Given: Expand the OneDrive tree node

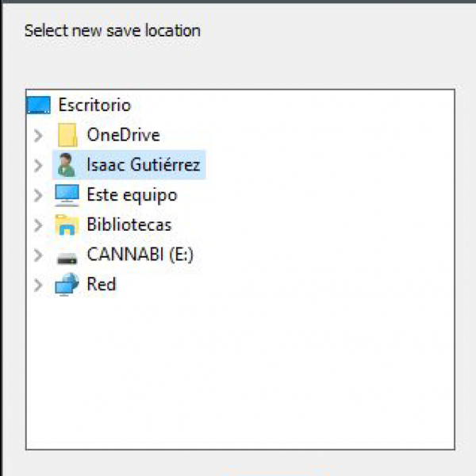Looking at the screenshot, I should 37,136.
